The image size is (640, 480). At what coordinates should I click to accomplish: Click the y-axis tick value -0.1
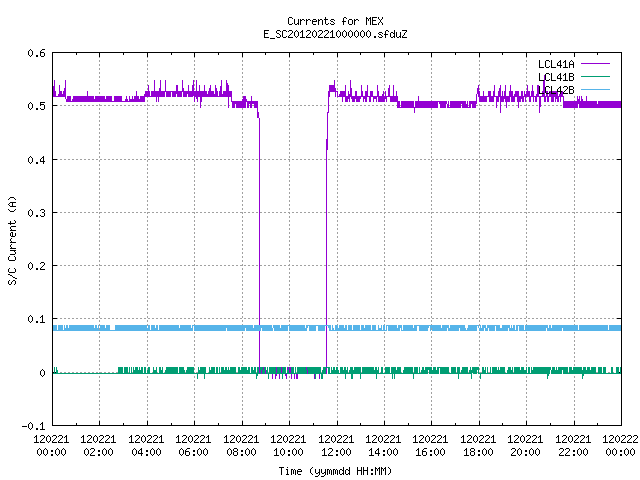pos(33,426)
